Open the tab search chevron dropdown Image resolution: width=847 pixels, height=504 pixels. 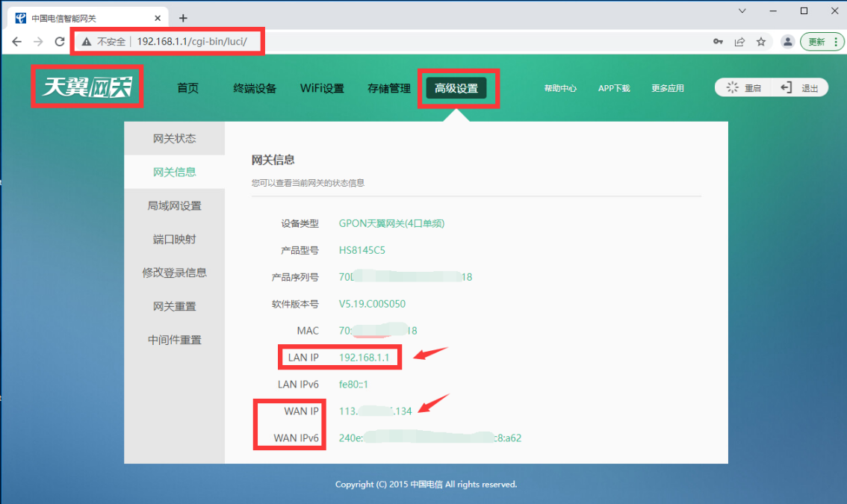(742, 10)
